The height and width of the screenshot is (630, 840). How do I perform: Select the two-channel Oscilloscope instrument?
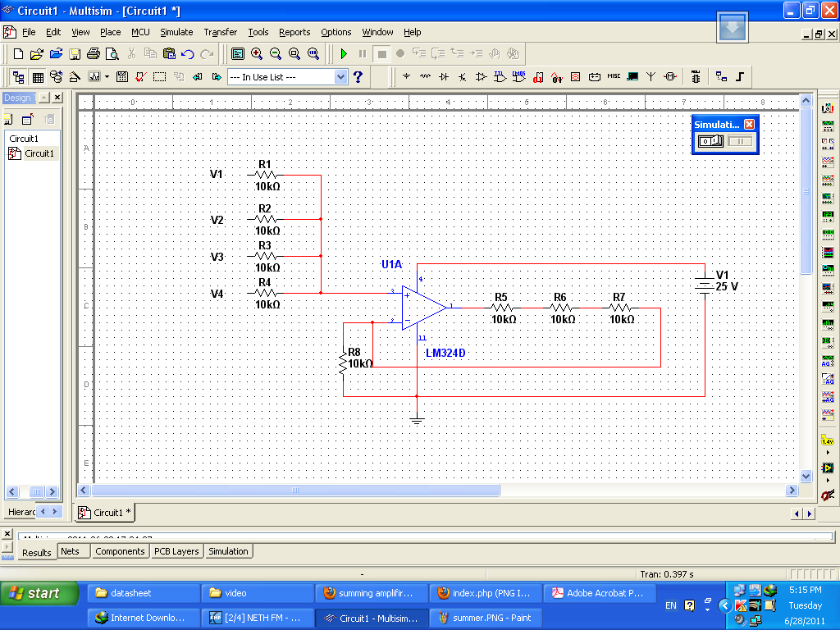point(828,162)
